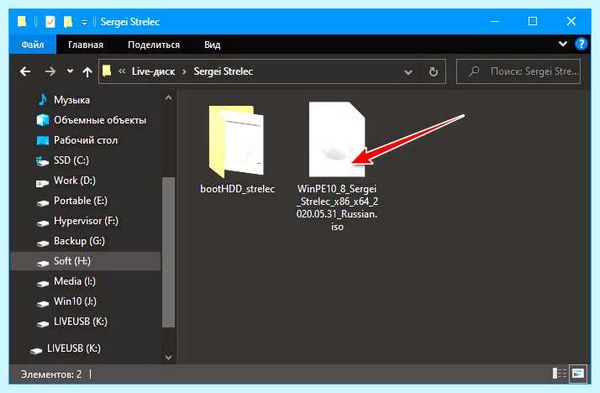Open the bottom standalone LIVEUSB (K:) entry
The width and height of the screenshot is (600, 393).
coord(73,349)
